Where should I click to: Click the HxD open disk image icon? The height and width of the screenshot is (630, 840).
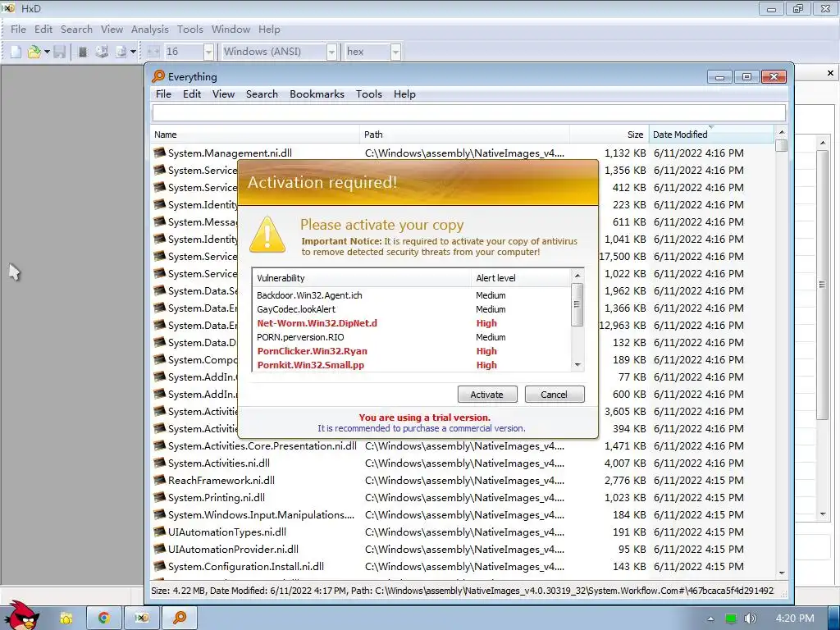point(121,52)
